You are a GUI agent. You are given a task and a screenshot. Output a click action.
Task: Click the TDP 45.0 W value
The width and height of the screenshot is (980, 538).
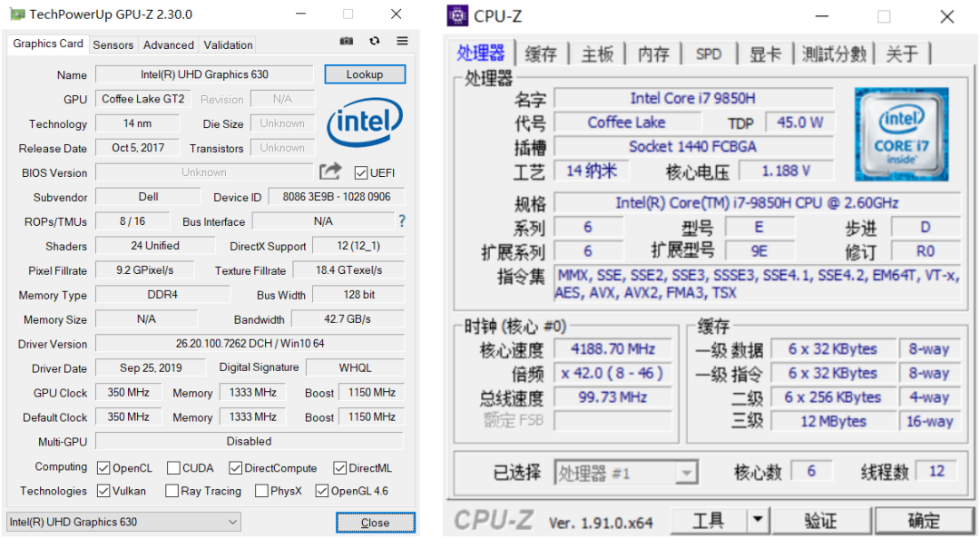[800, 122]
